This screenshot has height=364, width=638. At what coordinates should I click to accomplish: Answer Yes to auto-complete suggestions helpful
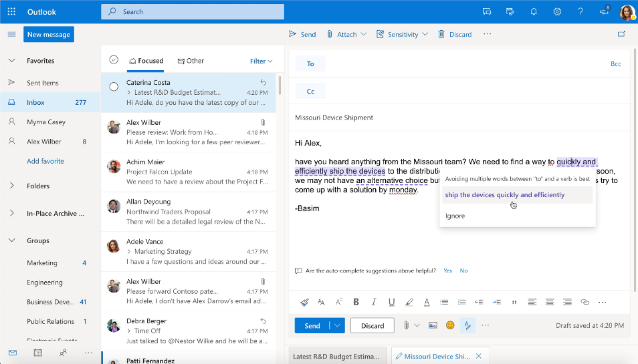pyautogui.click(x=447, y=270)
